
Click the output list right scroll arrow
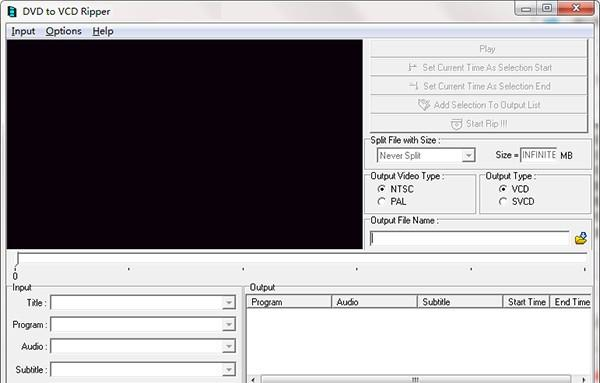tap(584, 380)
